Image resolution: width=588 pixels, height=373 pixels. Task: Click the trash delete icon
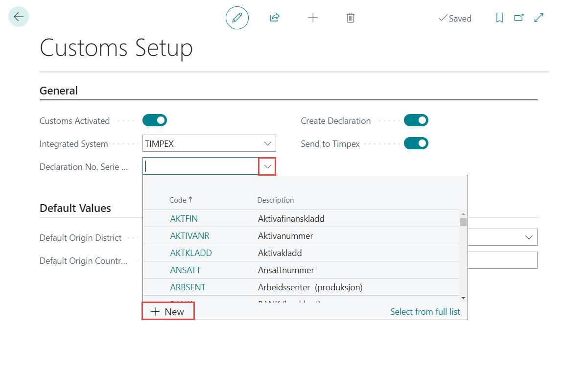click(351, 18)
